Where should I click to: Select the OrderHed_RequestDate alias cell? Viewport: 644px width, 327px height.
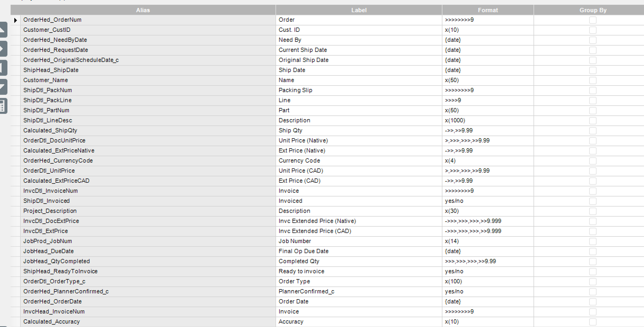148,50
